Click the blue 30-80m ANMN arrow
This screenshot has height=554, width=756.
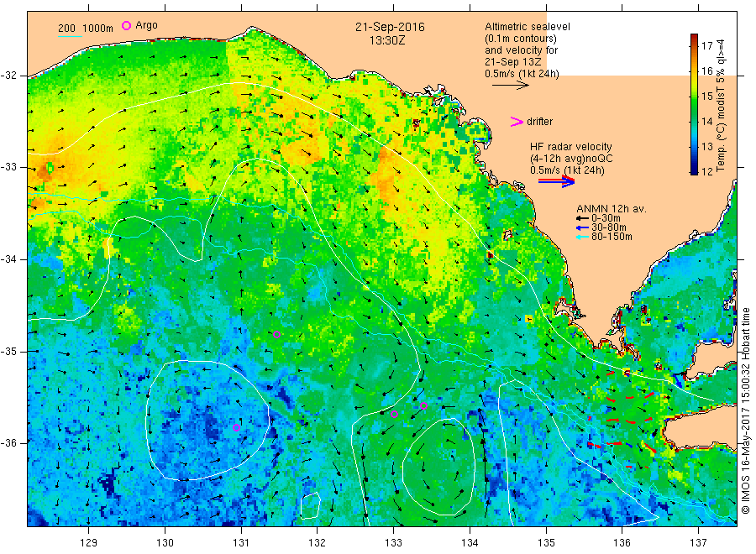pos(582,227)
